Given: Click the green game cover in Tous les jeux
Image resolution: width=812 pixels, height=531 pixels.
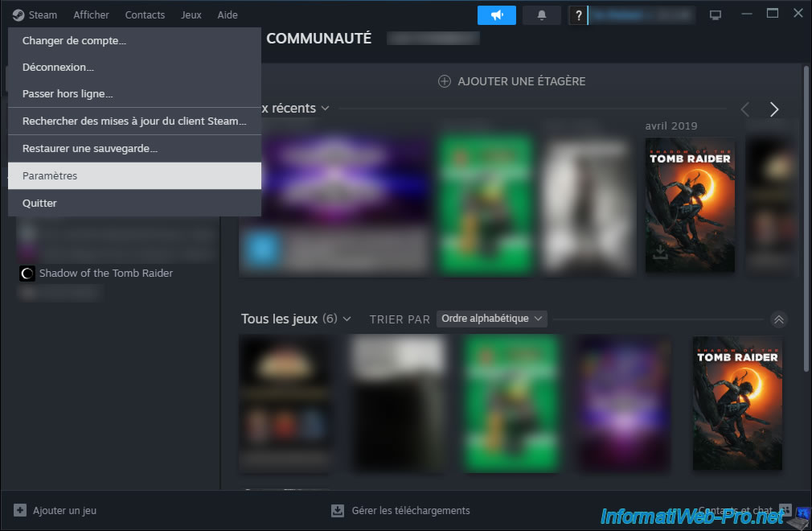Looking at the screenshot, I should point(511,403).
